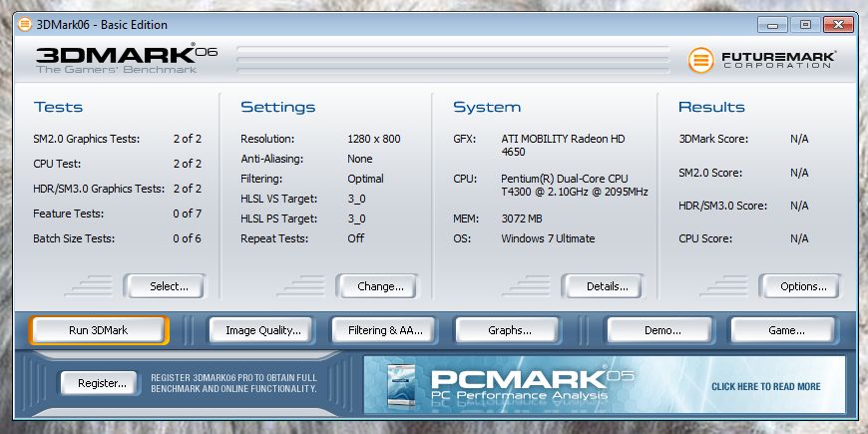Click the Anti-Aliasing value None
868x434 pixels.
tap(360, 159)
